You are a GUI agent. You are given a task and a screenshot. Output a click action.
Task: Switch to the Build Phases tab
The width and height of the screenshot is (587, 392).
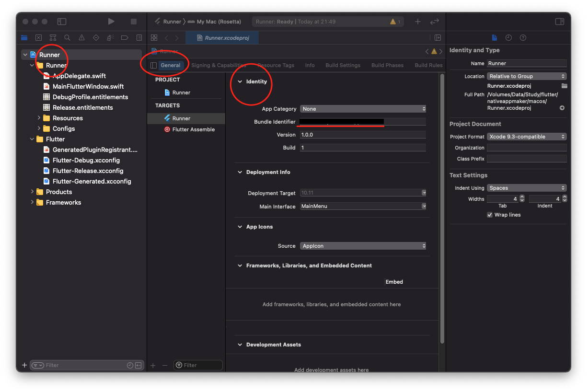pos(388,65)
